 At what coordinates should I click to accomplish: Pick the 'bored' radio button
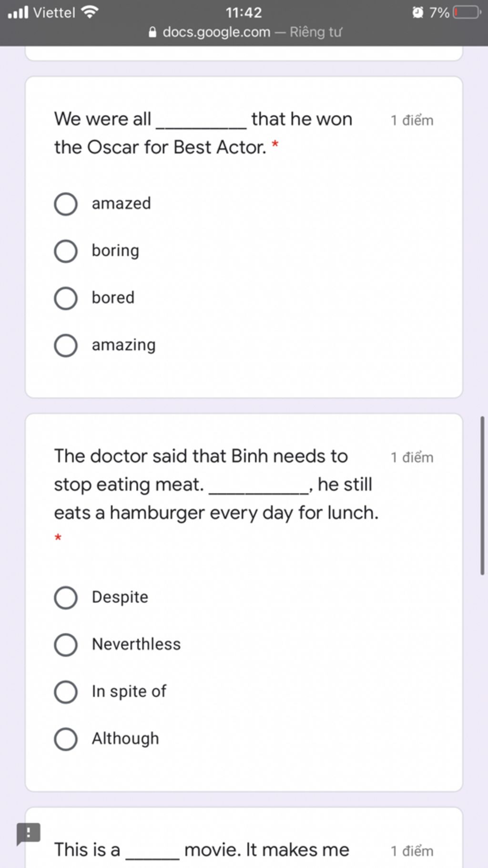click(66, 299)
